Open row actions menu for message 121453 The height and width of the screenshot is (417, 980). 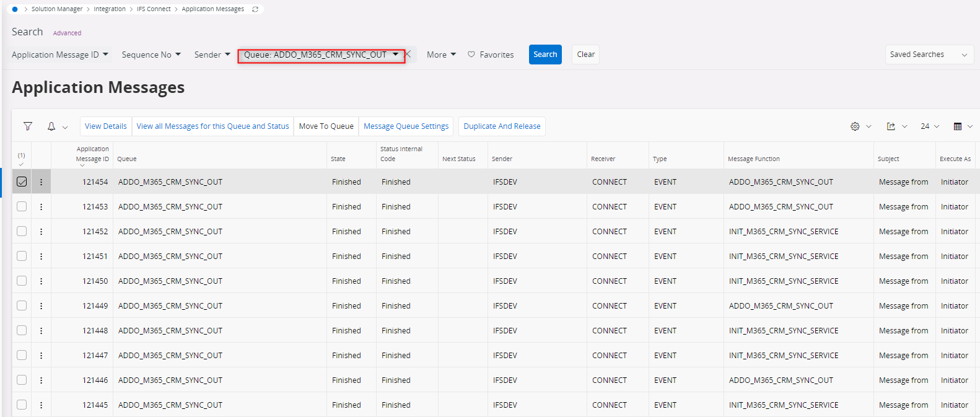42,207
